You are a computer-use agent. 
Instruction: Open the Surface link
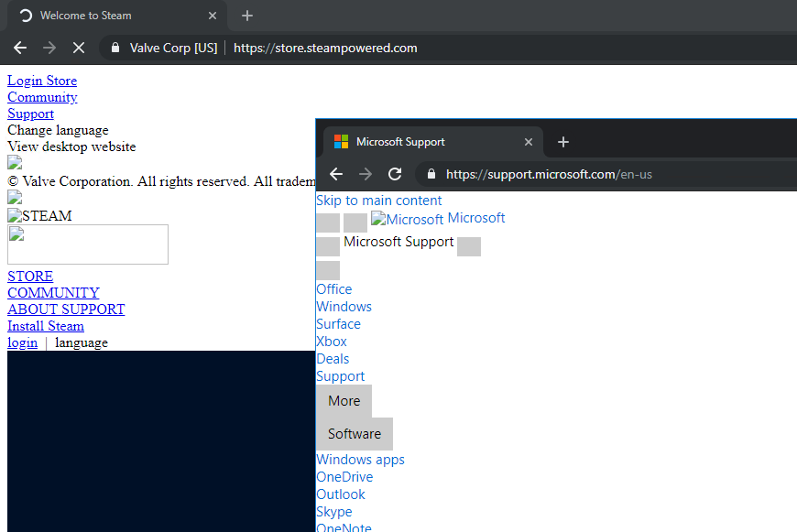[x=339, y=324]
